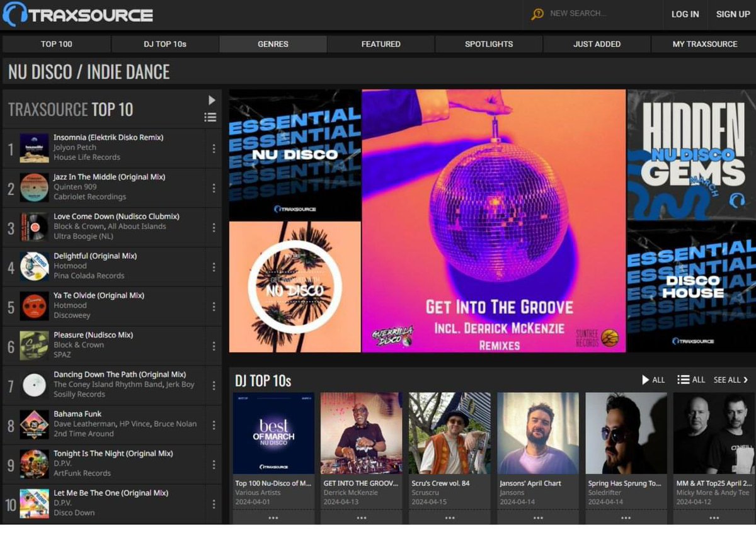The image size is (756, 537).
Task: Open artist Quinten 909
Action: pyautogui.click(x=75, y=187)
